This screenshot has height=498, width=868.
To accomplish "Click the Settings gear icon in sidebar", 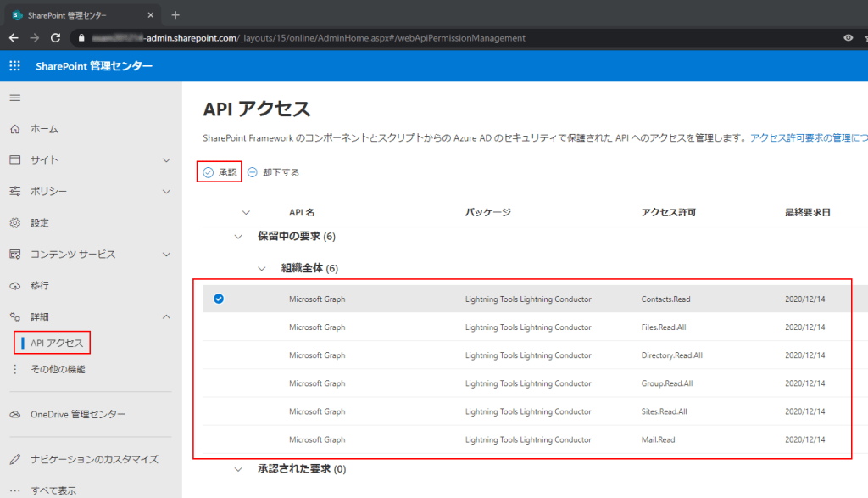I will (x=14, y=223).
